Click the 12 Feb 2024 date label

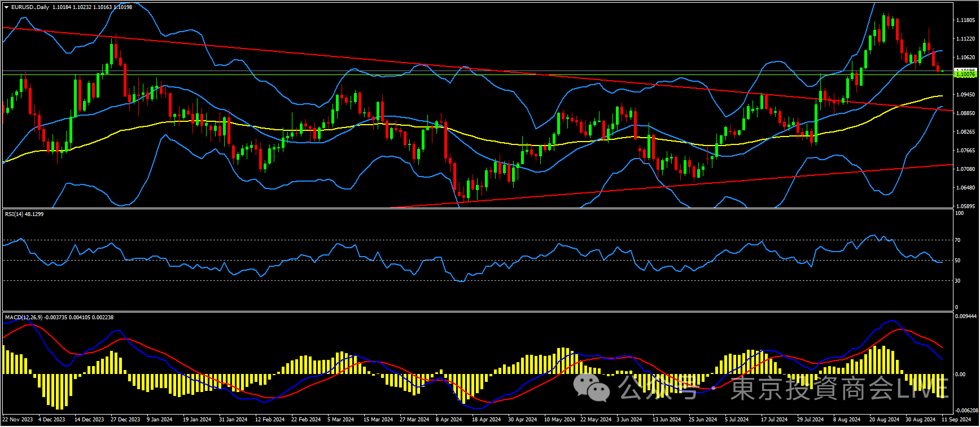click(270, 420)
